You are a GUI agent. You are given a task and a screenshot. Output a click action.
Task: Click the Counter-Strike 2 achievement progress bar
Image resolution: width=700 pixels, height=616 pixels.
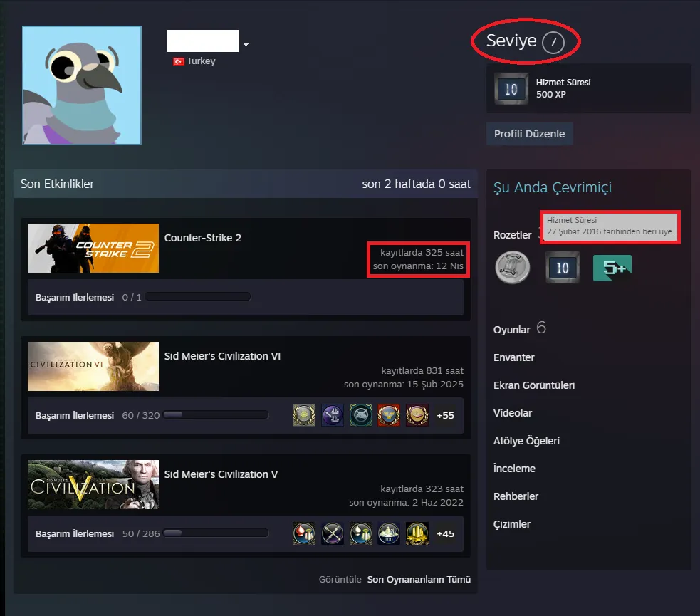[197, 297]
